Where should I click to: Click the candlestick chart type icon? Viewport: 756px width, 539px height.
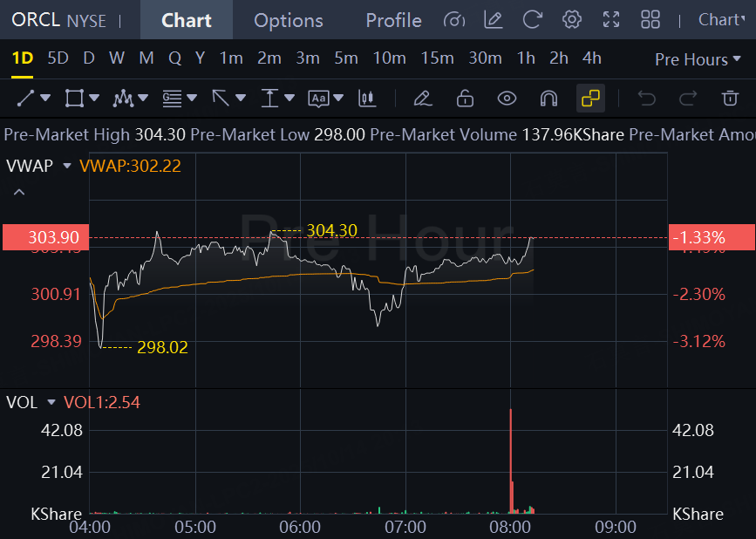367,99
